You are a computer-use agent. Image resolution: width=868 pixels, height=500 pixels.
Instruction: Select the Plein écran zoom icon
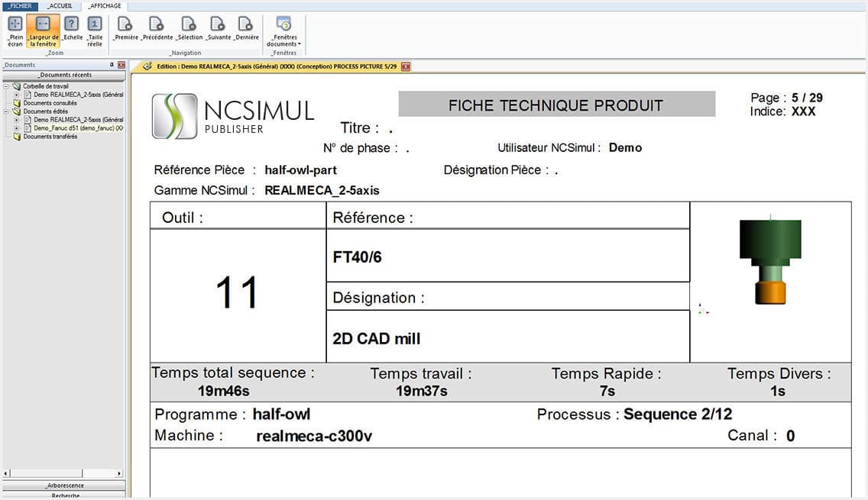coord(15,31)
